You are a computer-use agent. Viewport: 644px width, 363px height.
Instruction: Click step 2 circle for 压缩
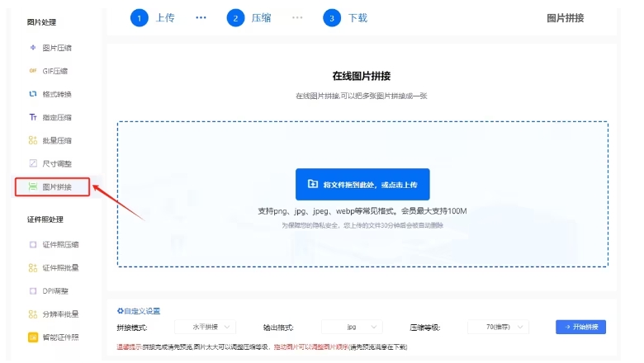235,18
